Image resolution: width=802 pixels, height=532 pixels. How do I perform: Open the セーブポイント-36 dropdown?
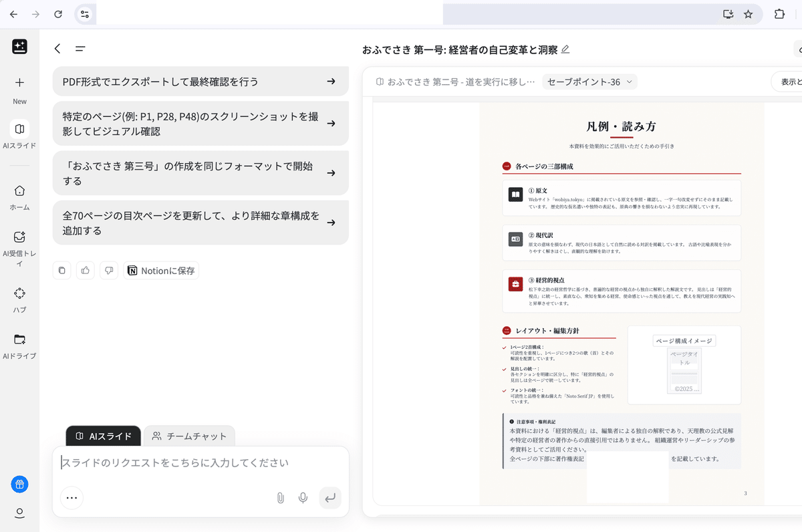point(589,82)
